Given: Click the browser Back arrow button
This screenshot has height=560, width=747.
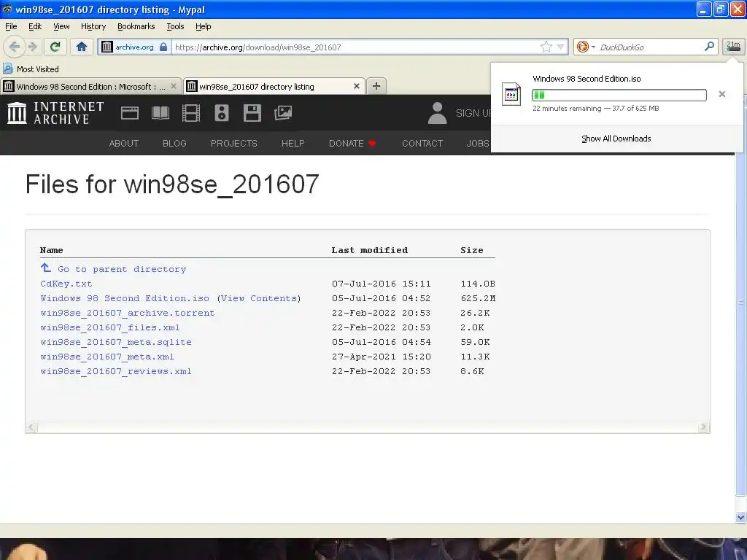Looking at the screenshot, I should 15,47.
